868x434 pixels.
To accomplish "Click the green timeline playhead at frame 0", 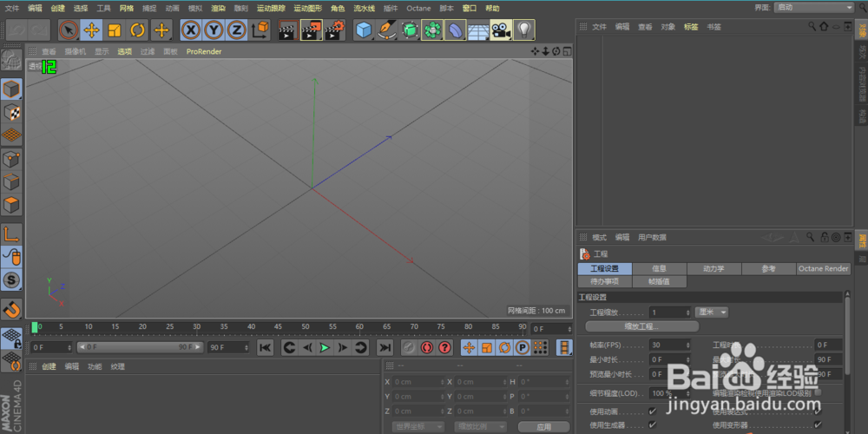I will click(x=35, y=328).
